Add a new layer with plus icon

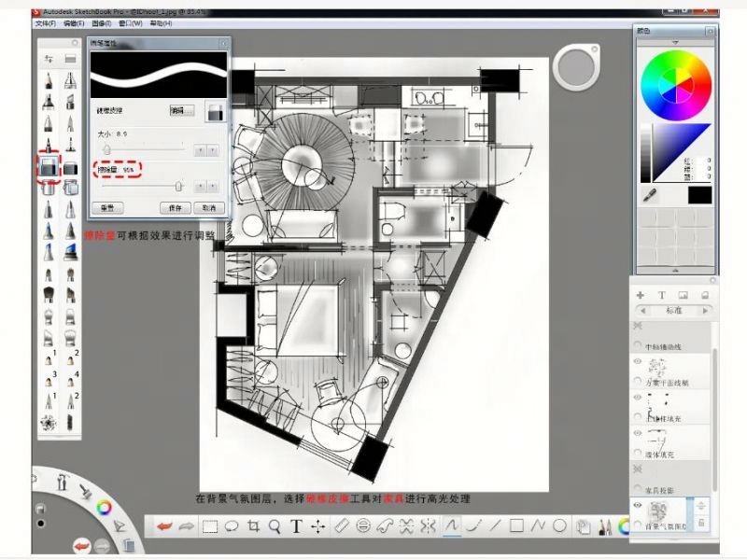click(641, 294)
